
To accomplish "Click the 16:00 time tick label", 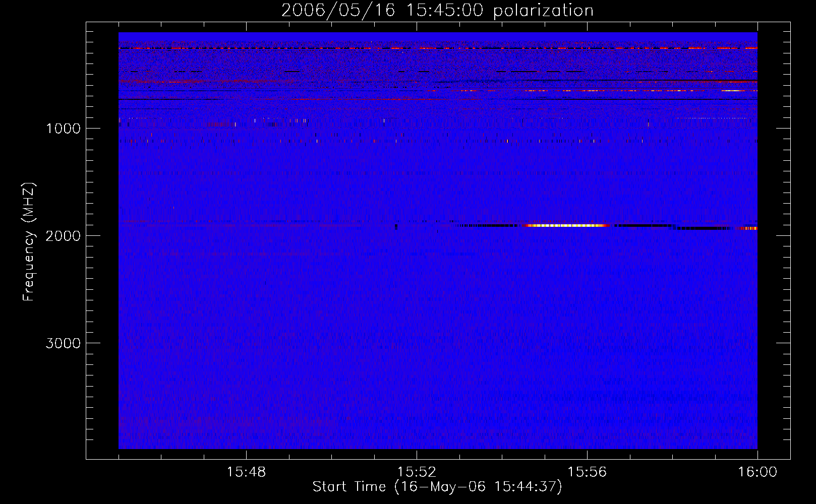I will (757, 472).
